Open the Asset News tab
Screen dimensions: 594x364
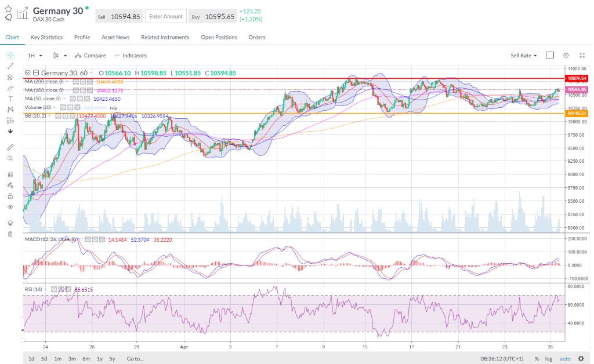[115, 37]
